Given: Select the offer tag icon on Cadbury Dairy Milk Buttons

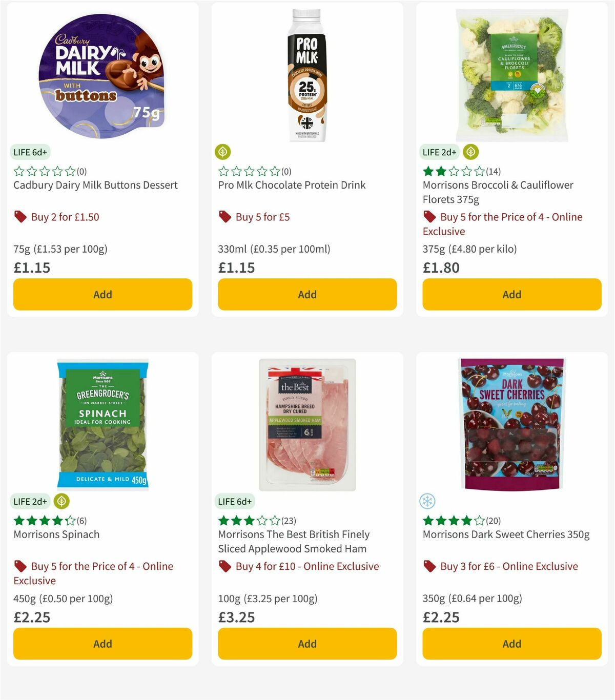Looking at the screenshot, I should click(x=20, y=217).
